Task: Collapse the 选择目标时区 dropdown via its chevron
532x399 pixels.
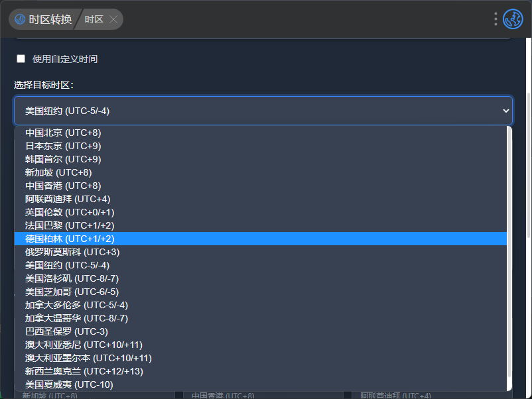Action: pos(506,111)
